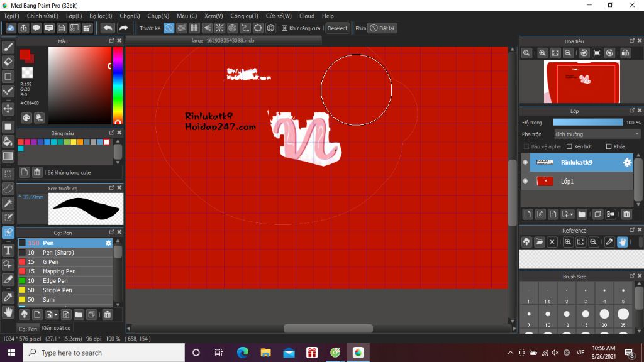Select the G Pen brush
Viewport: 644px width, 362px height.
(x=65, y=262)
